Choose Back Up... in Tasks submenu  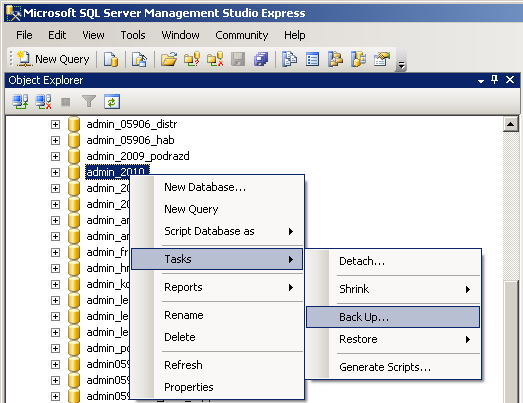tap(393, 317)
